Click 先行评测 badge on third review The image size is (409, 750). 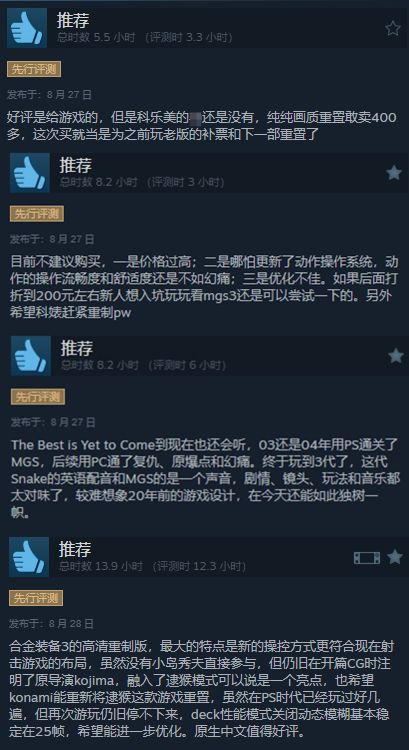38,397
